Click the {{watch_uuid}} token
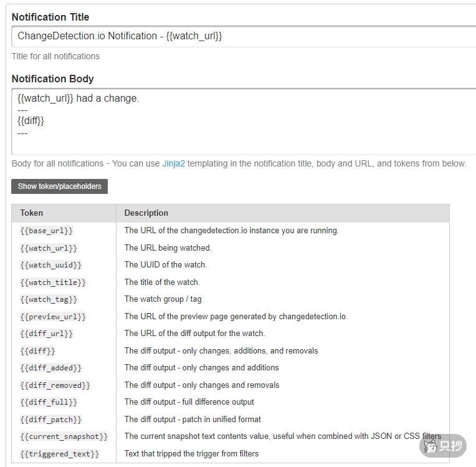 pos(51,265)
